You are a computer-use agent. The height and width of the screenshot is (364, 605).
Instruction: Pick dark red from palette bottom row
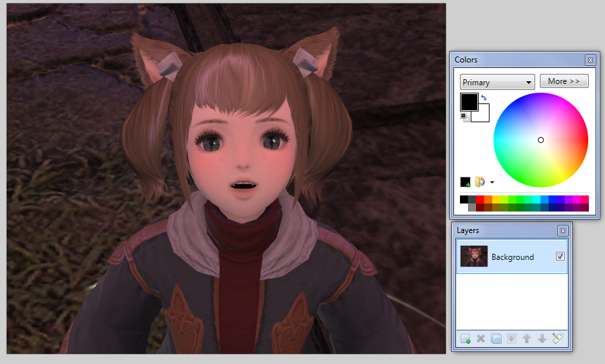click(480, 208)
